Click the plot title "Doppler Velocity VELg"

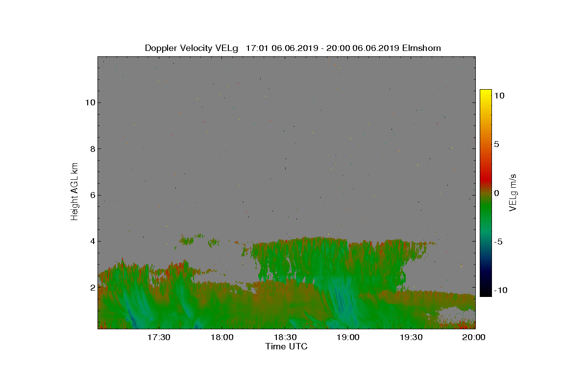point(191,48)
